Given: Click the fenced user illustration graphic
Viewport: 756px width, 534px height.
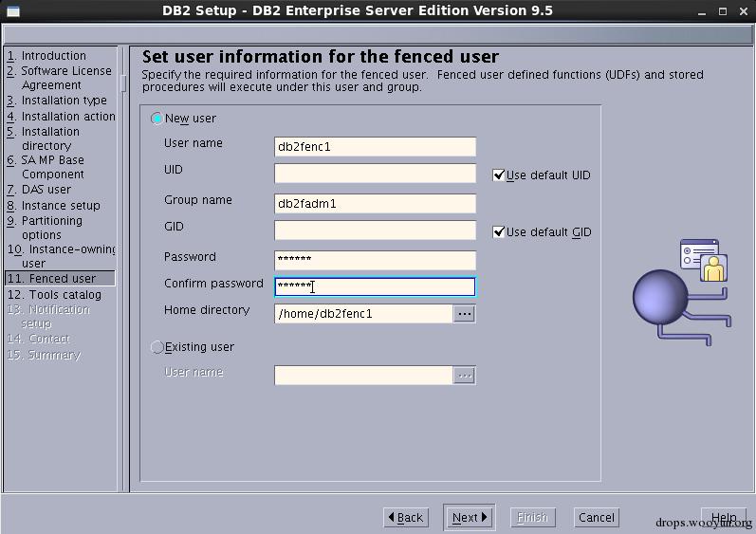Looking at the screenshot, I should [682, 291].
